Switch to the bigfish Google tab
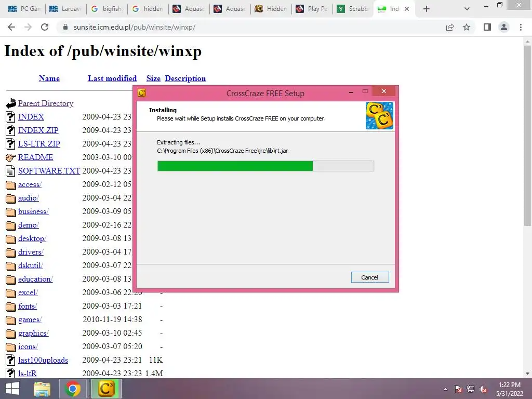The width and height of the screenshot is (532, 399). (106, 9)
